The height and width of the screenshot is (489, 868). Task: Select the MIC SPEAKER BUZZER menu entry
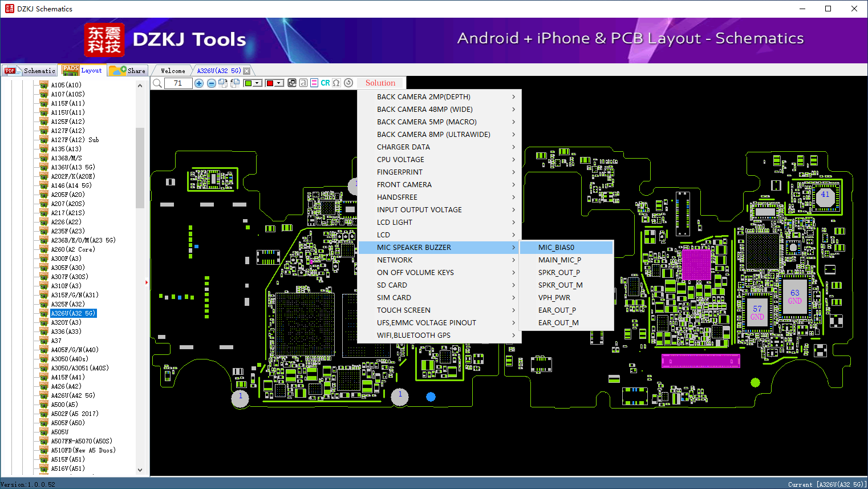(x=439, y=248)
